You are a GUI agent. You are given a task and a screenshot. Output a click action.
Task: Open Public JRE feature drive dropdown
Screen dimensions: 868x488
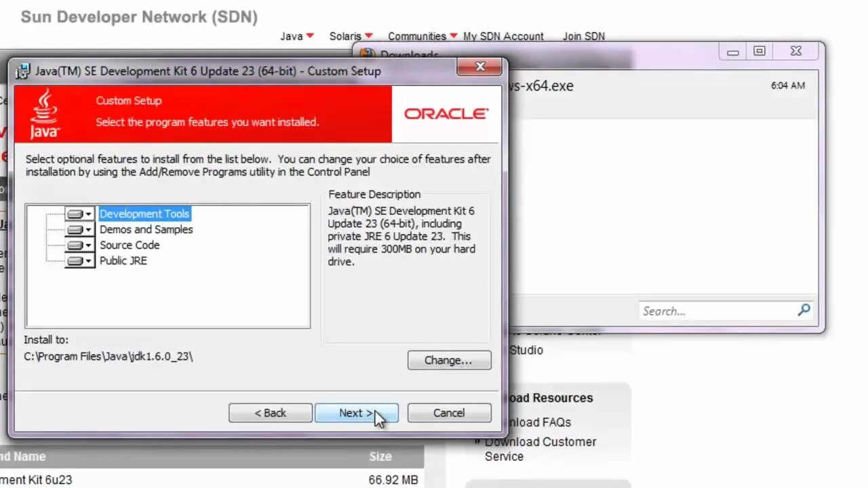coord(80,261)
